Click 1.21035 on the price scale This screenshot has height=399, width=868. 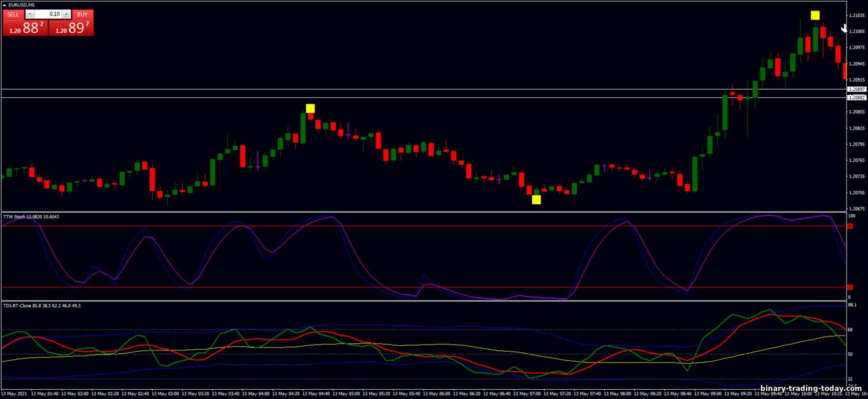(856, 16)
